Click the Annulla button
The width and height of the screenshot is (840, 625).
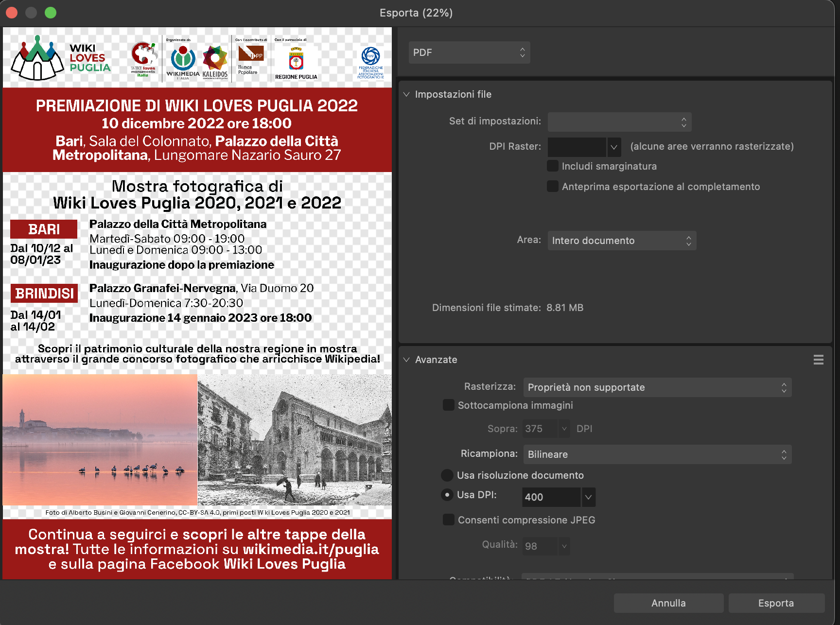click(668, 603)
